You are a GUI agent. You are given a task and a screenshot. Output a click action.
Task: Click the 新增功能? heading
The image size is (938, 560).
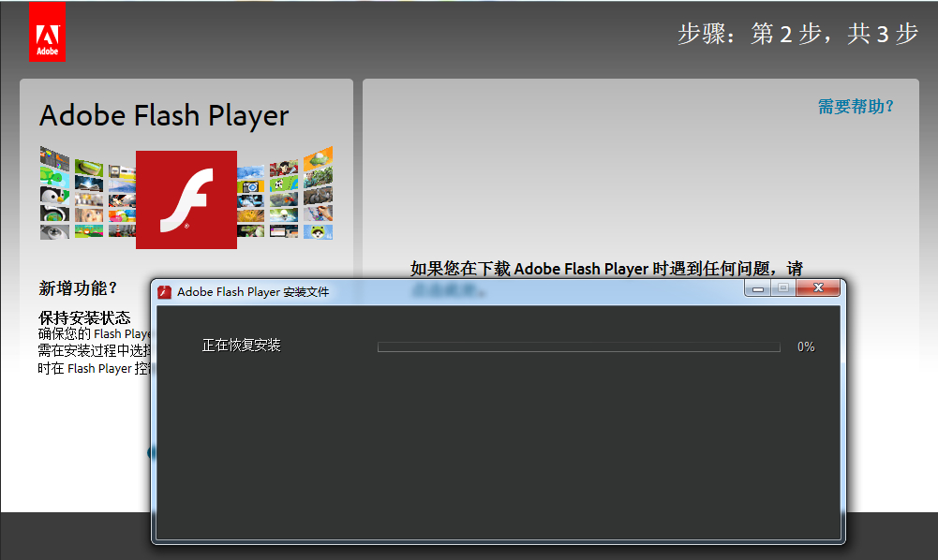pos(78,288)
